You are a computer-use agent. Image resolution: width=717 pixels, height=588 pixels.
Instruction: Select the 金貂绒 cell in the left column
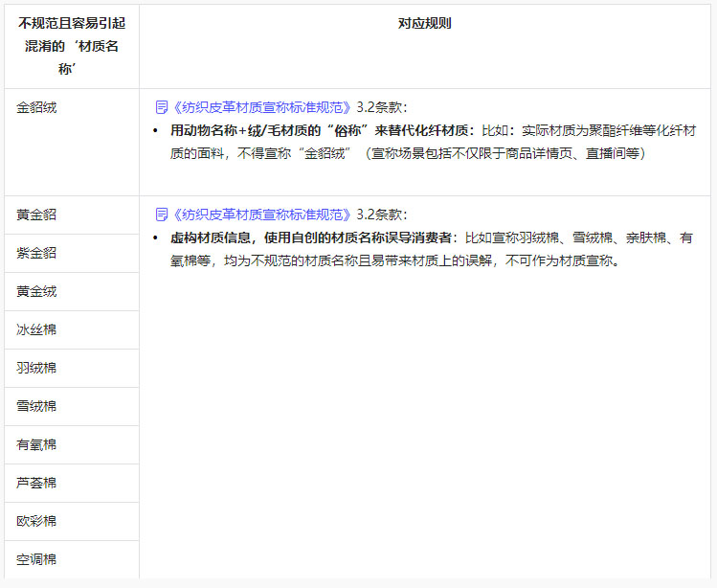tap(36, 108)
